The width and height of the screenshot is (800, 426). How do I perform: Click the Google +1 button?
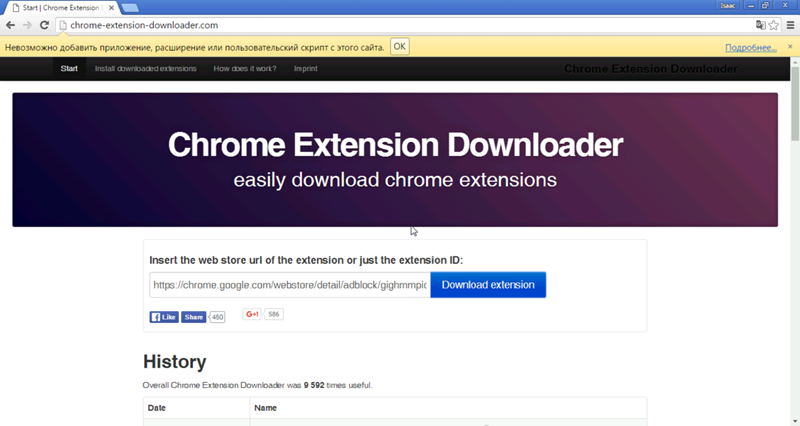tap(252, 314)
